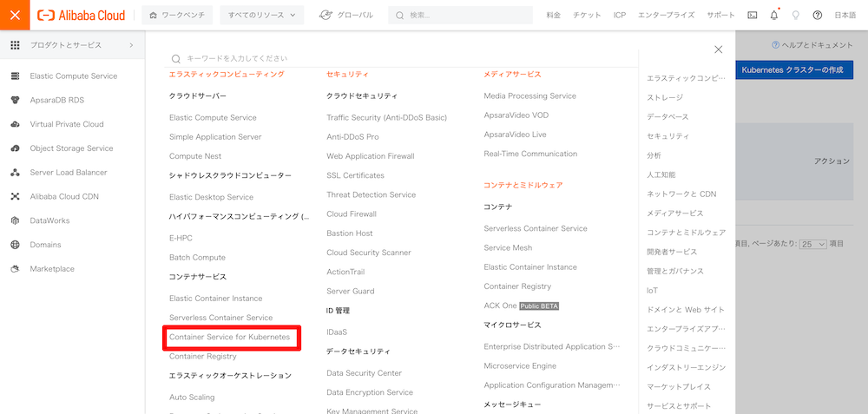The height and width of the screenshot is (414, 868).
Task: Expand プロダクトとサービス chevron
Action: pos(131,45)
